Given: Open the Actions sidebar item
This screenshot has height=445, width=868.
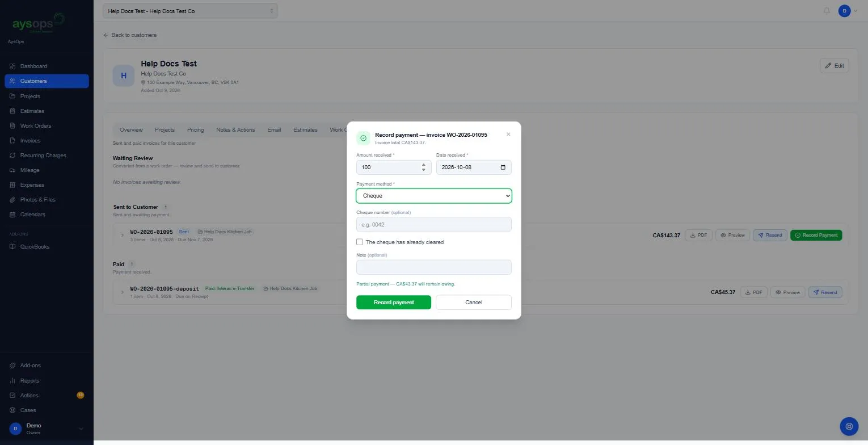Looking at the screenshot, I should 47,396.
